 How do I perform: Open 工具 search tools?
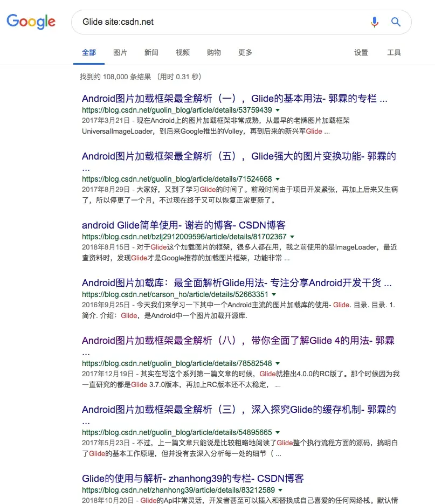394,52
